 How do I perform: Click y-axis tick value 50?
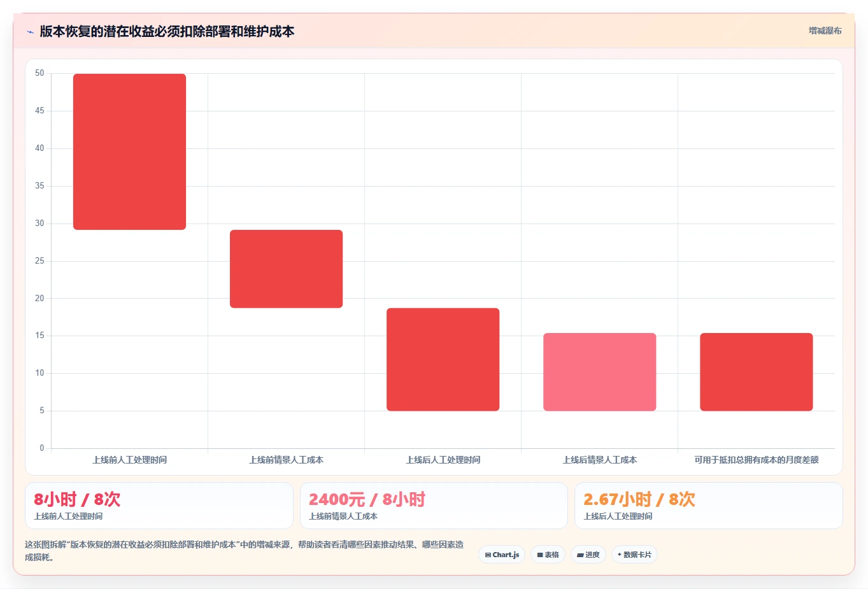[39, 73]
